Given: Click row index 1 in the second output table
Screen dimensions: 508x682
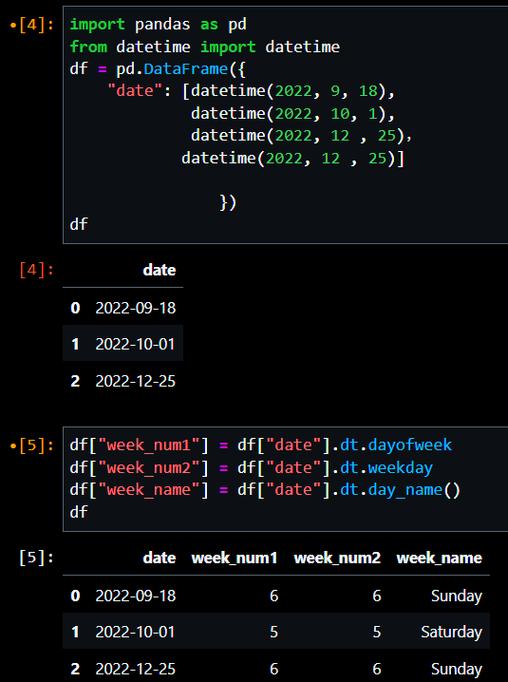Looking at the screenshot, I should [x=75, y=632].
